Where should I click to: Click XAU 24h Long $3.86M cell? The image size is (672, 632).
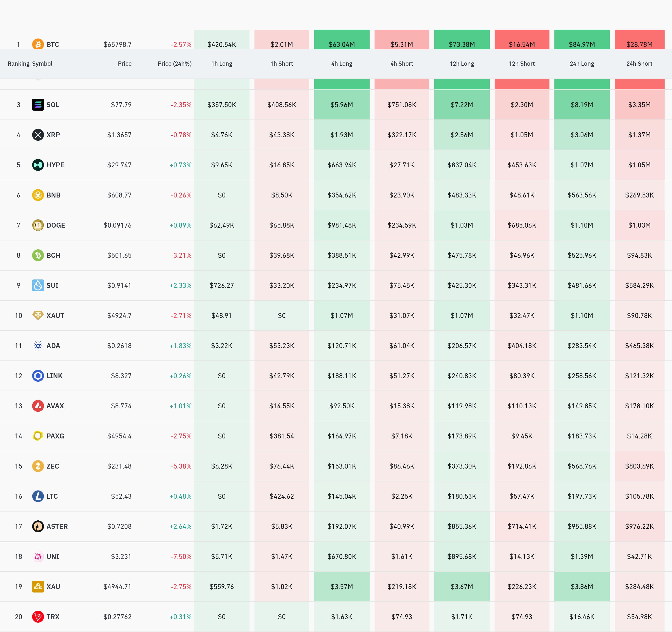582,586
